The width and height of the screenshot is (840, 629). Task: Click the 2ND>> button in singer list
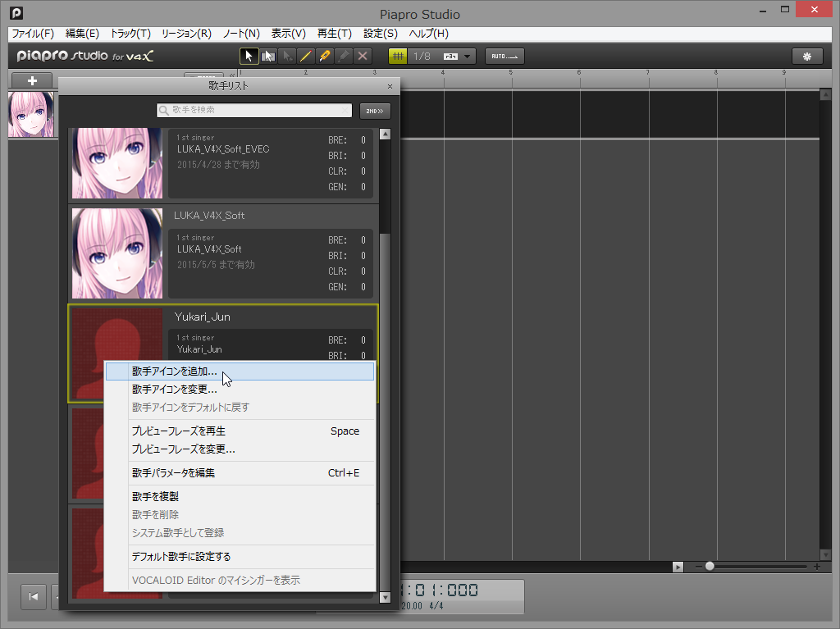click(375, 111)
